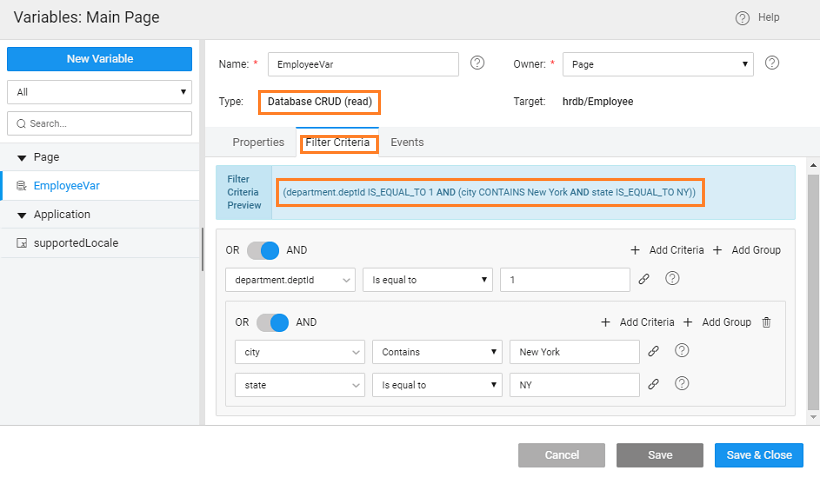
Task: Click the help icon next to Name field
Action: point(477,63)
